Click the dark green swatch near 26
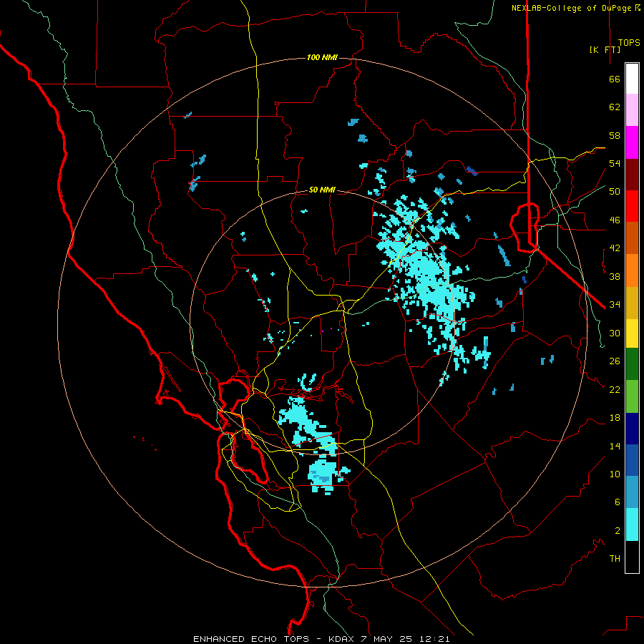This screenshot has height=644, width=644. pyautogui.click(x=632, y=364)
